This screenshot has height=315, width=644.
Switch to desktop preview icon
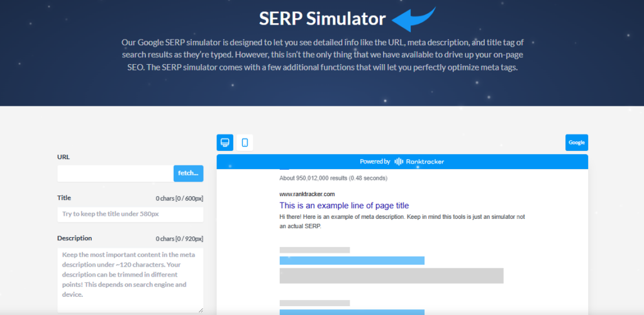pyautogui.click(x=225, y=143)
